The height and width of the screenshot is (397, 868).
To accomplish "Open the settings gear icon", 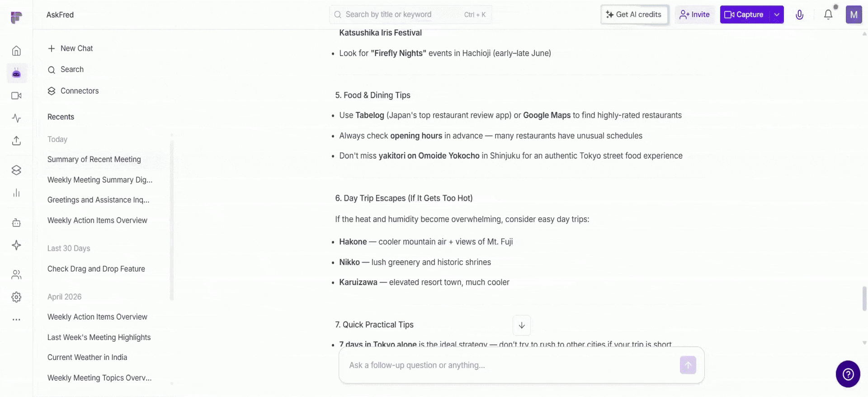I will (x=16, y=297).
